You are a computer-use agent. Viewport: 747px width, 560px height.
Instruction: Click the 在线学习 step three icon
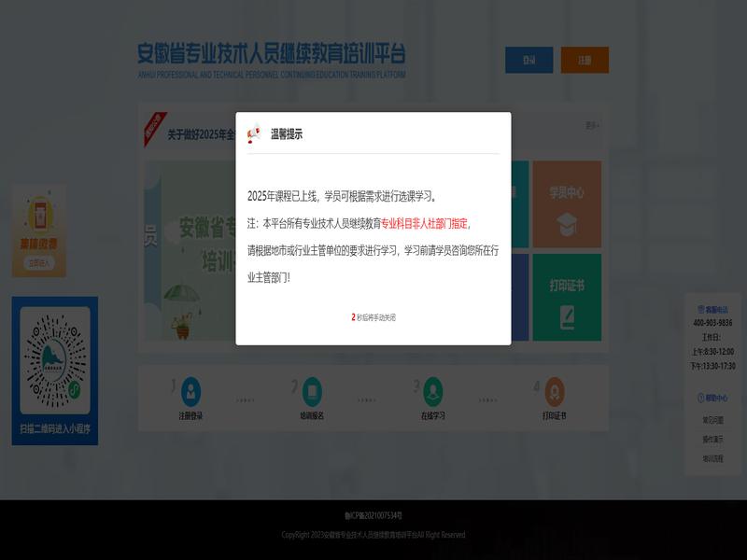pos(433,390)
